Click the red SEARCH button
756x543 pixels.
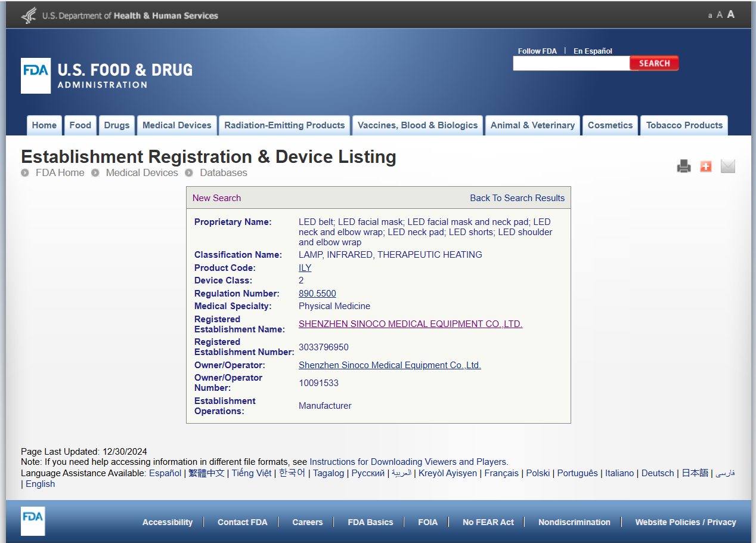[x=654, y=63]
